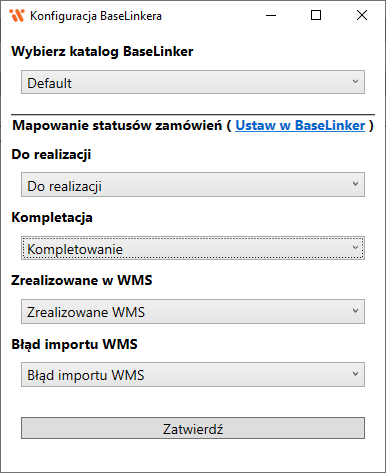Close the Konfiguracja BaseLinkera dialog
The image size is (386, 473).
point(362,15)
